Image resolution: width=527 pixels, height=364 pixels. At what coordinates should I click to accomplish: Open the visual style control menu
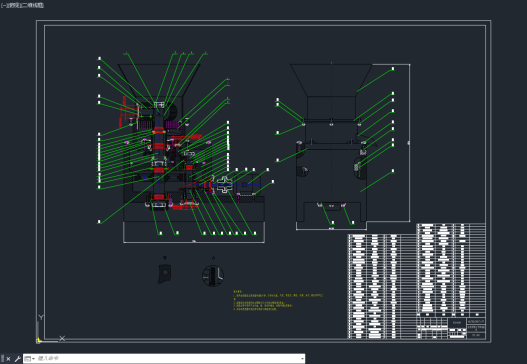coord(31,5)
